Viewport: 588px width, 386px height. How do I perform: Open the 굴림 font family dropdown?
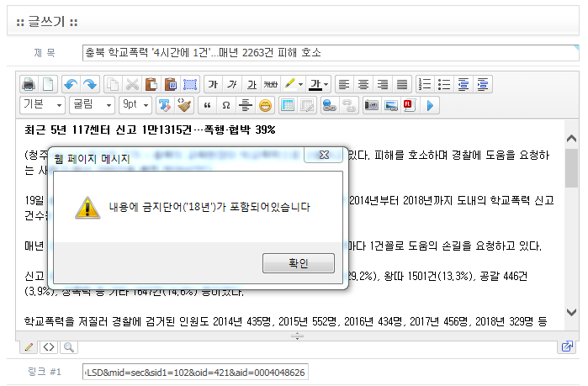point(92,105)
